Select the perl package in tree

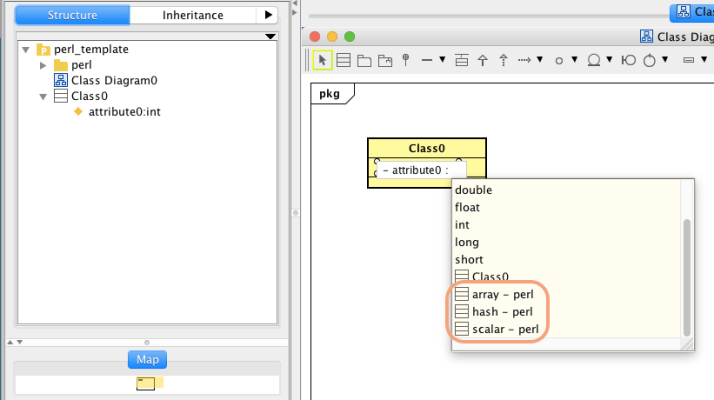tap(82, 65)
